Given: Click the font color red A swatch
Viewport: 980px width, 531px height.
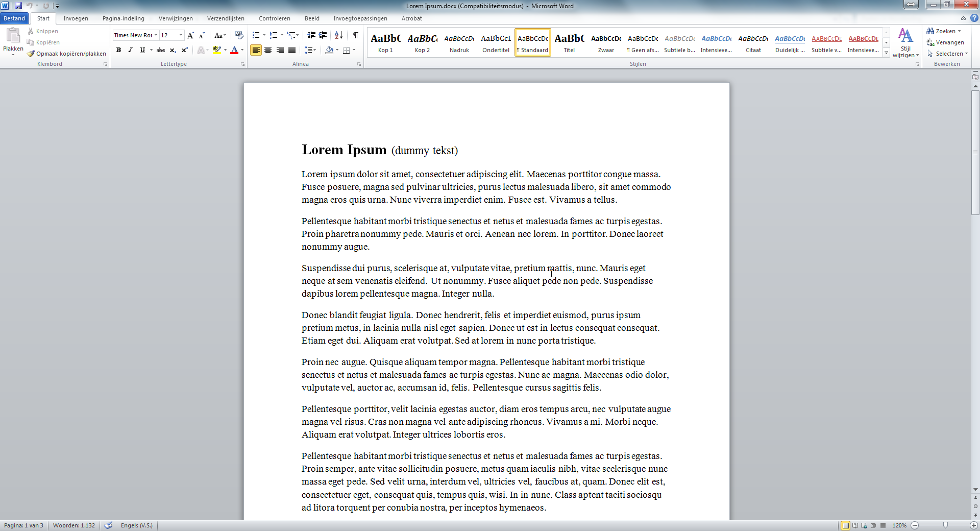Looking at the screenshot, I should pyautogui.click(x=234, y=50).
